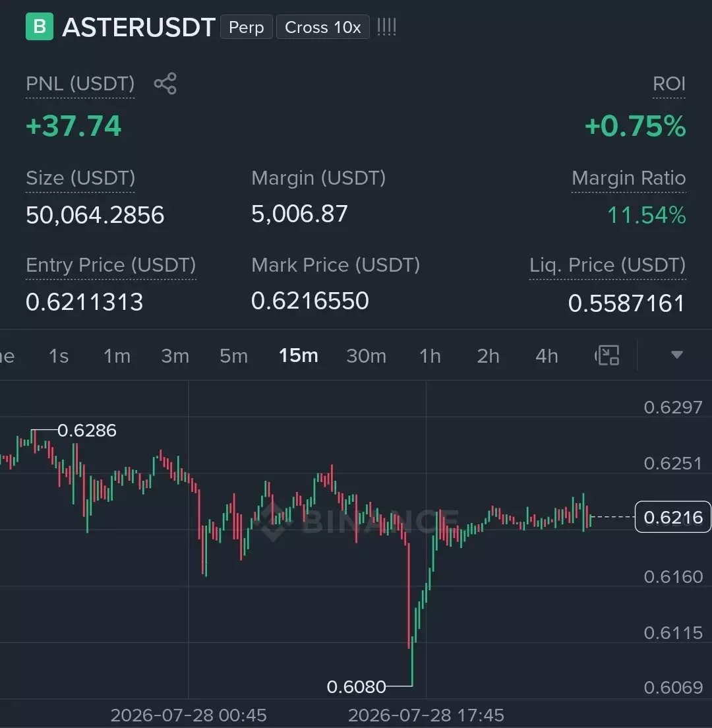Tap the ROI label
This screenshot has width=712, height=728.
coord(669,84)
